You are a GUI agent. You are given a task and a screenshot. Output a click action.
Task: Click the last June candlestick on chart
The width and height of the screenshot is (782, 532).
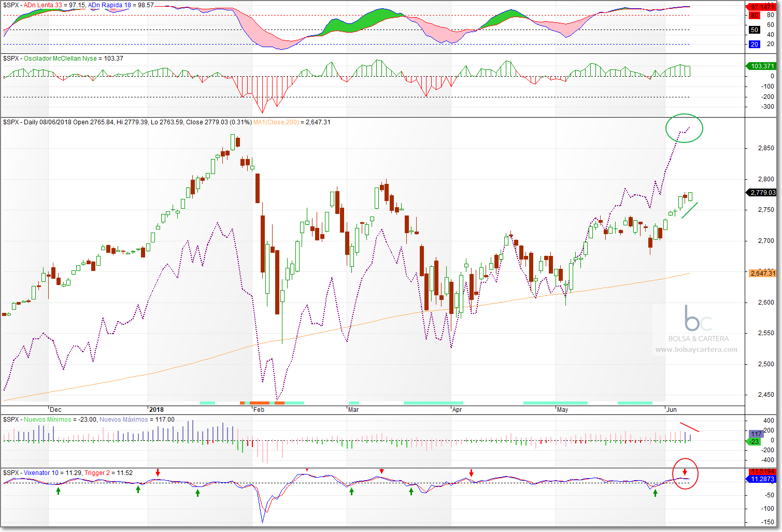click(x=690, y=196)
